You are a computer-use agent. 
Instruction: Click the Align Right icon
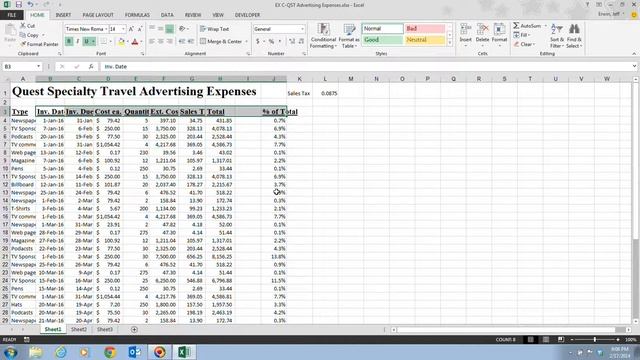[x=169, y=41]
